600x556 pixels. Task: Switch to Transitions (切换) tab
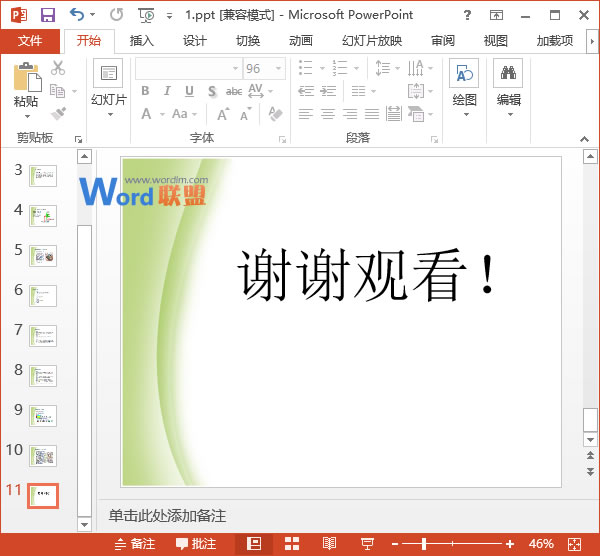tap(248, 41)
